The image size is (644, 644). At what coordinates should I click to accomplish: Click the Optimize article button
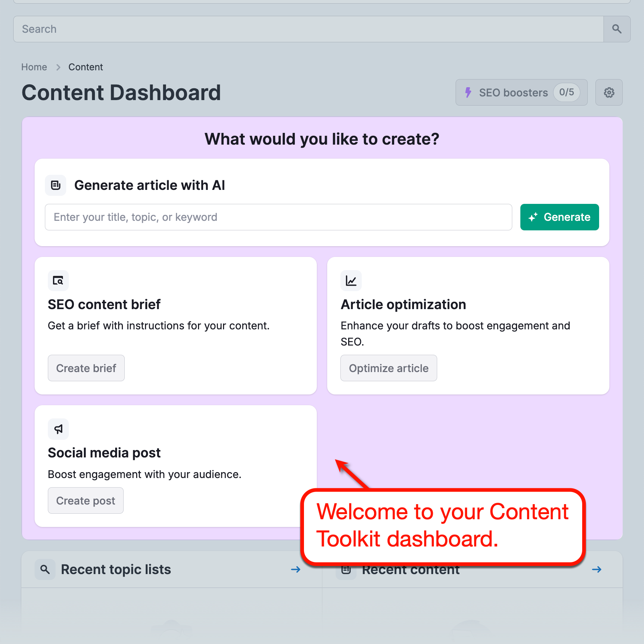point(389,368)
